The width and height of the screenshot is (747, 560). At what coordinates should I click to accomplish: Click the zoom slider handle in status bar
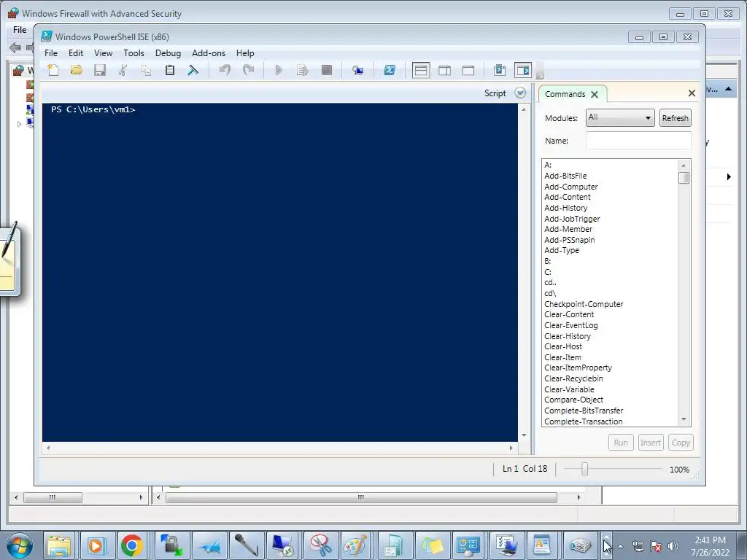point(584,469)
